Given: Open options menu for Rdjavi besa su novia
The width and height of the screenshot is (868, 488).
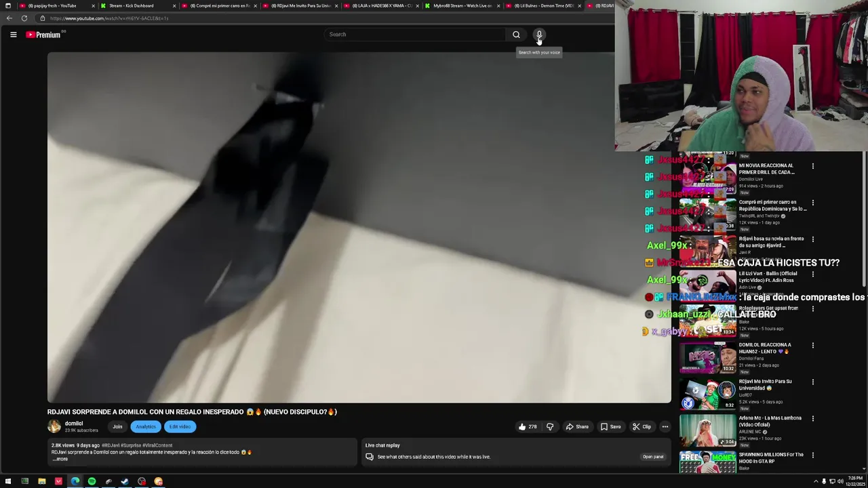Looking at the screenshot, I should click(813, 239).
